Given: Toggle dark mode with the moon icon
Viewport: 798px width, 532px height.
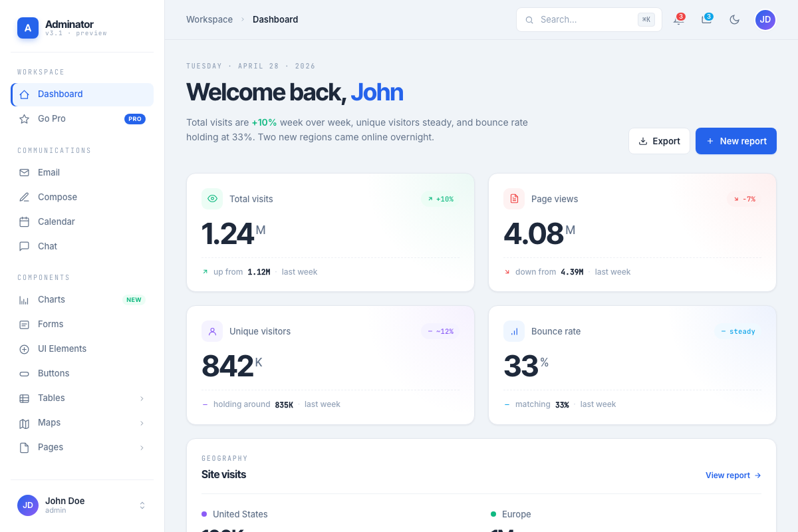Looking at the screenshot, I should [x=734, y=20].
